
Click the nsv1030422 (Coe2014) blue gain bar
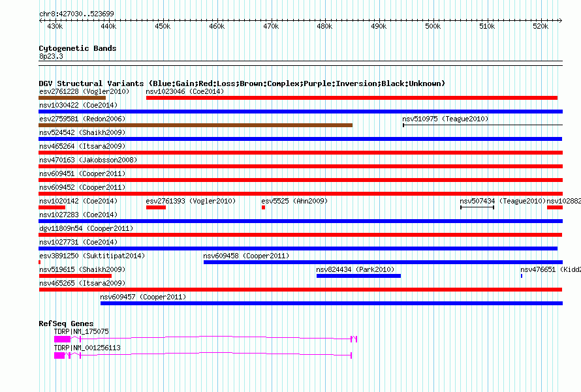click(x=300, y=112)
